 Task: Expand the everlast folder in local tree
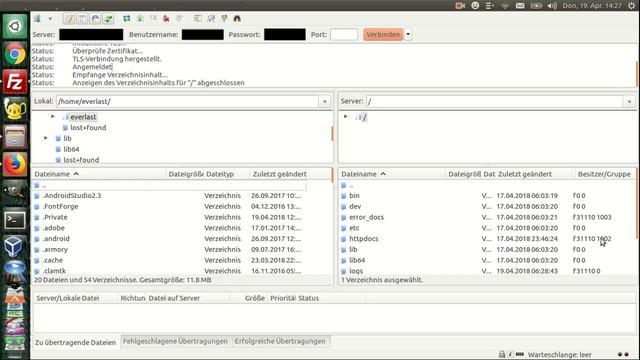[53, 117]
